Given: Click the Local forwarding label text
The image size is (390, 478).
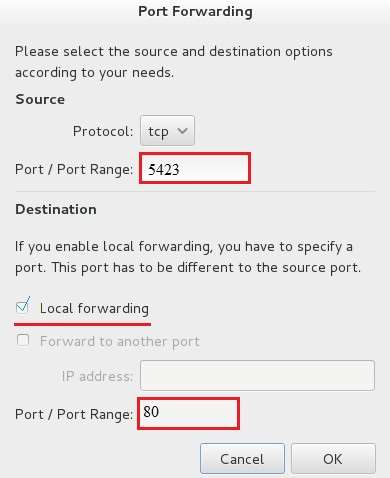Looking at the screenshot, I should [94, 308].
